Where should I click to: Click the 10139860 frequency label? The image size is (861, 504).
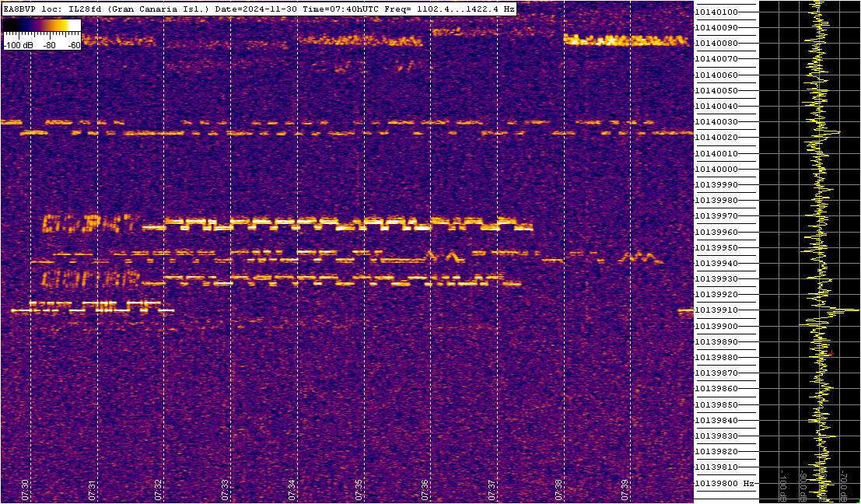[x=716, y=389]
